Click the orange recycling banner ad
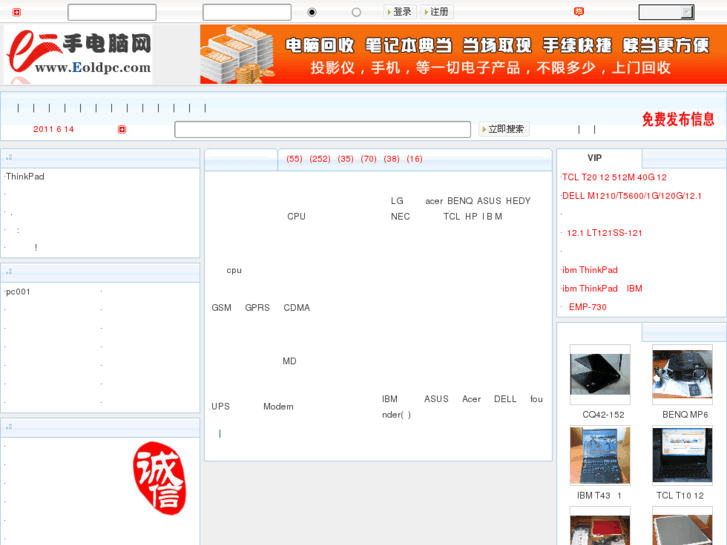 [x=463, y=55]
